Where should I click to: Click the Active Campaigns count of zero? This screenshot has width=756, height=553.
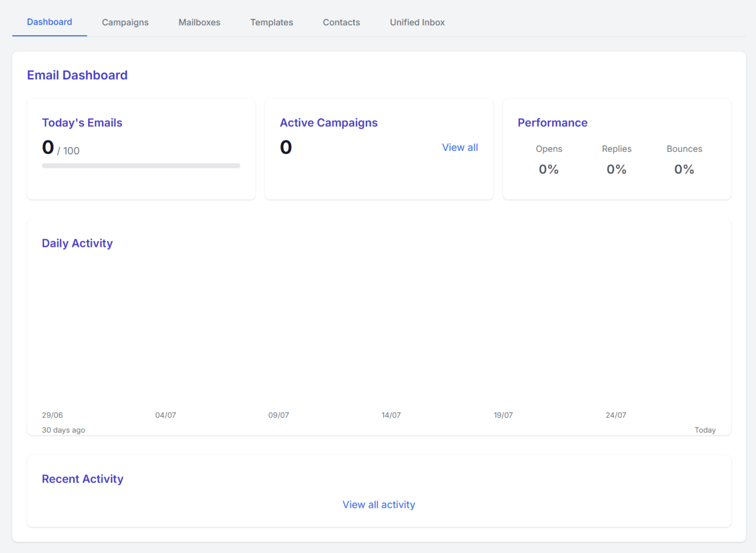pos(286,147)
